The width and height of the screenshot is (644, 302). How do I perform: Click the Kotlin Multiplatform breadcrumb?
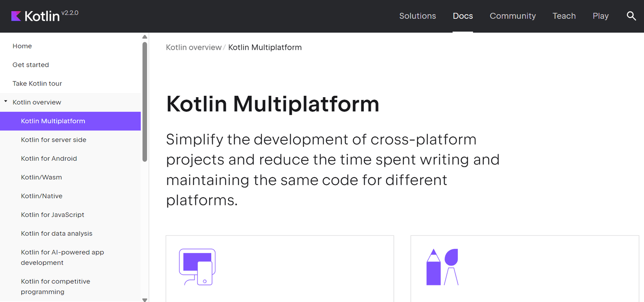tap(265, 47)
